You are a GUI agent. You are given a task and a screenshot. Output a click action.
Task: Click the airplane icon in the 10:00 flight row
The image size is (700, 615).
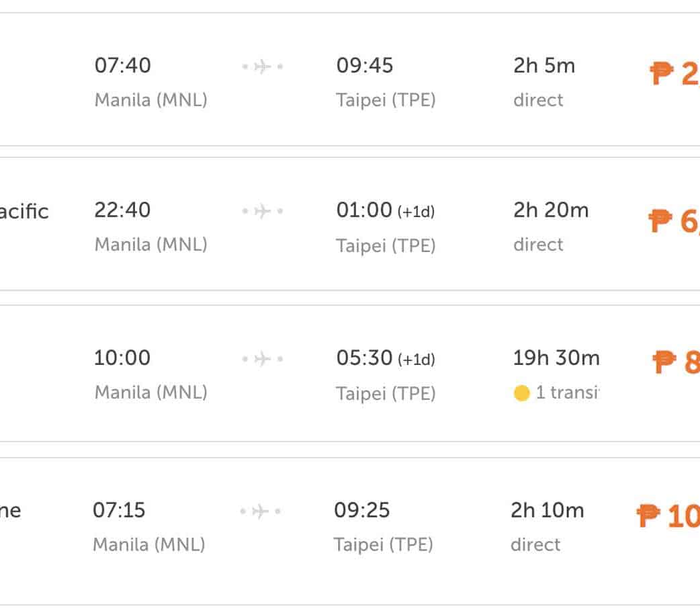point(263,359)
